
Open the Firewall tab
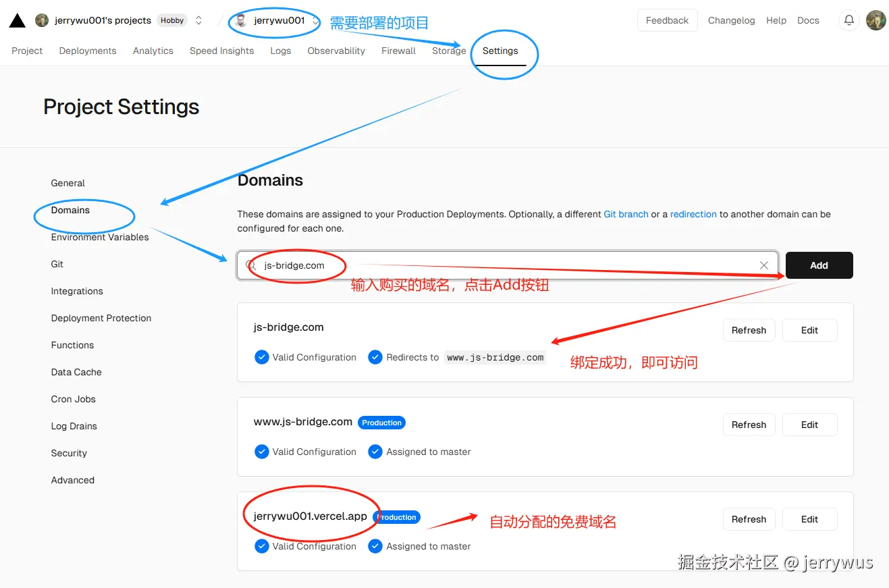[x=398, y=51]
